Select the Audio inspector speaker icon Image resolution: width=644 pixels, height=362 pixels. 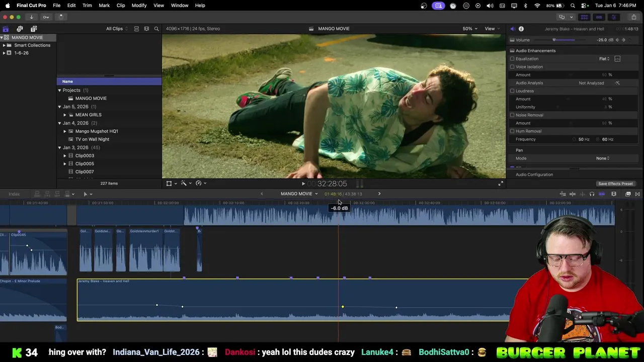point(512,29)
